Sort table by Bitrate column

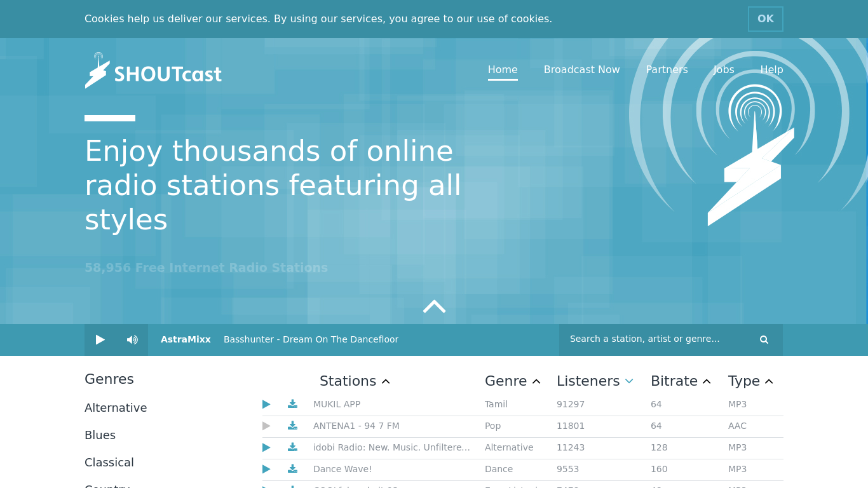pyautogui.click(x=681, y=381)
